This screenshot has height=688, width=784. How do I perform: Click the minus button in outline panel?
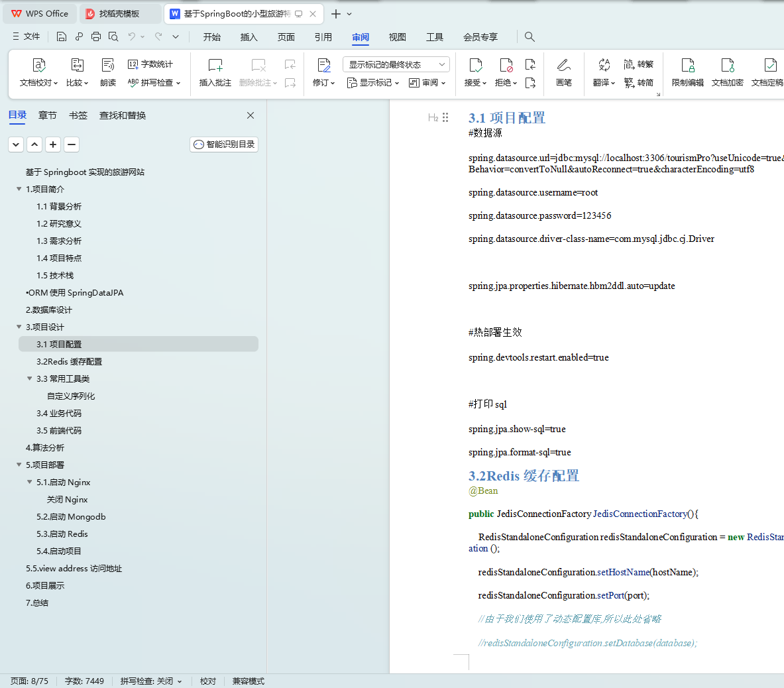coord(72,144)
